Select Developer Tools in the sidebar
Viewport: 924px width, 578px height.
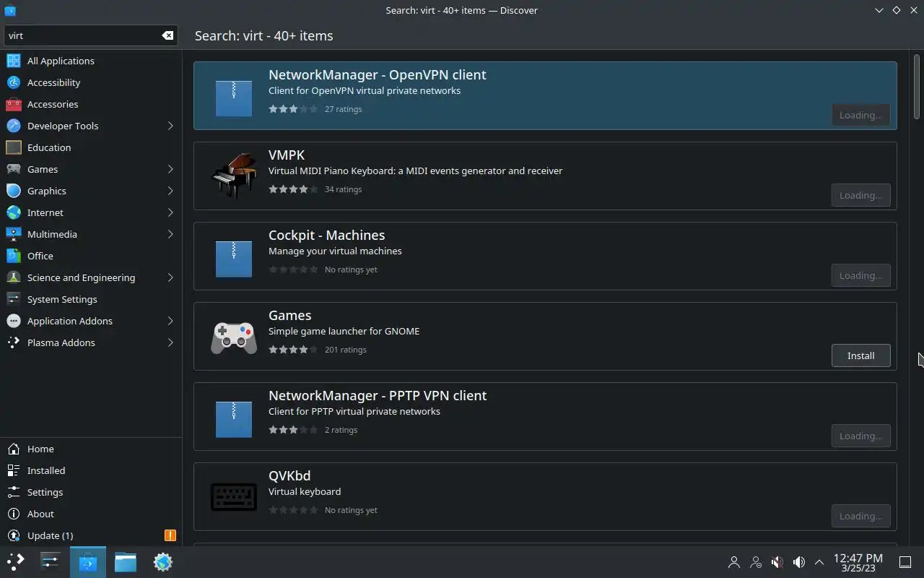(91, 126)
